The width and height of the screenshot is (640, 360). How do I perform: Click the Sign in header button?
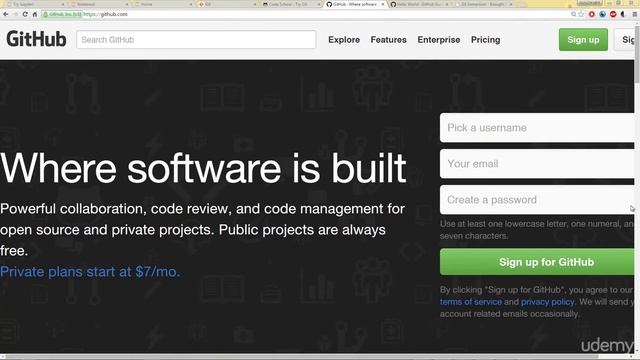click(625, 40)
